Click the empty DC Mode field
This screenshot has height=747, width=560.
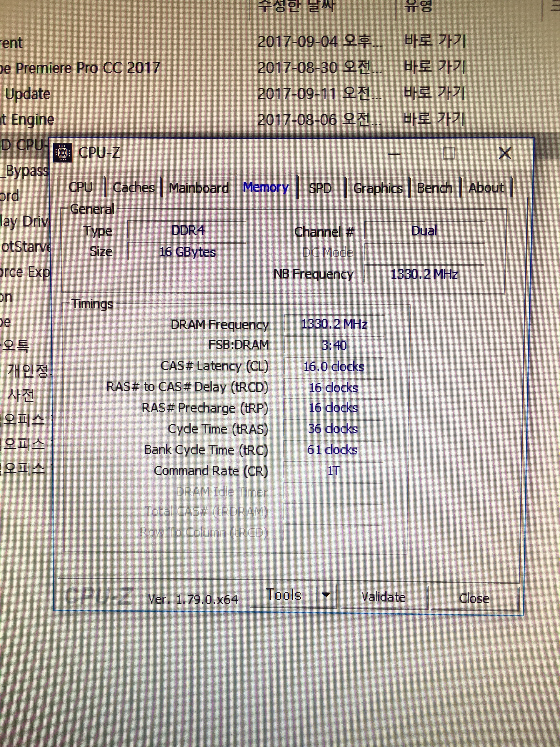pos(425,252)
